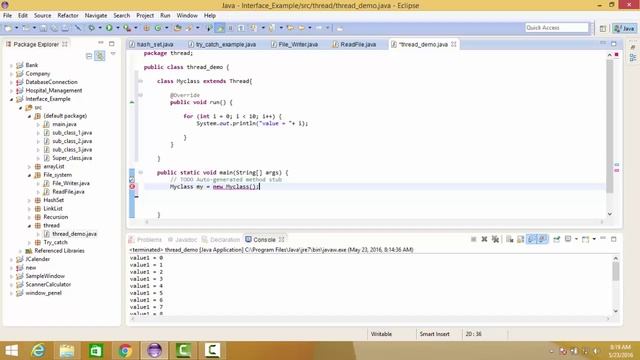Open the Refactor menu

[x=68, y=16]
